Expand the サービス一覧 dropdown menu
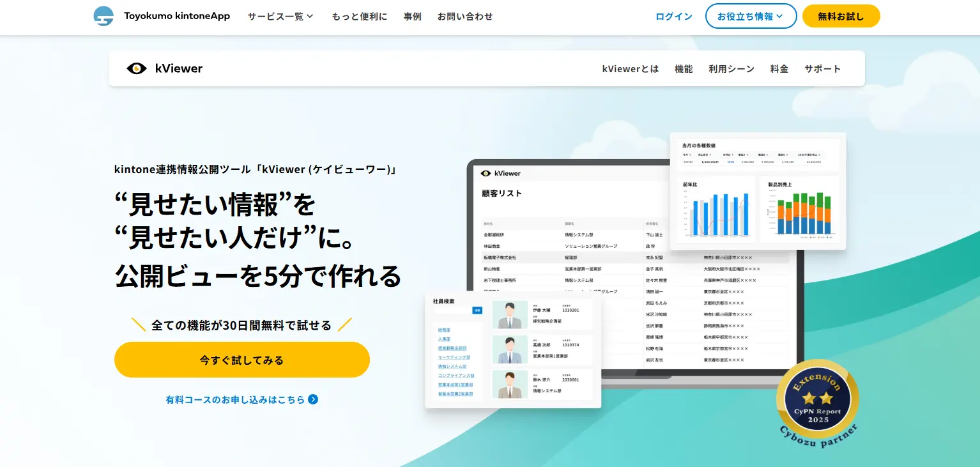 coord(280,17)
